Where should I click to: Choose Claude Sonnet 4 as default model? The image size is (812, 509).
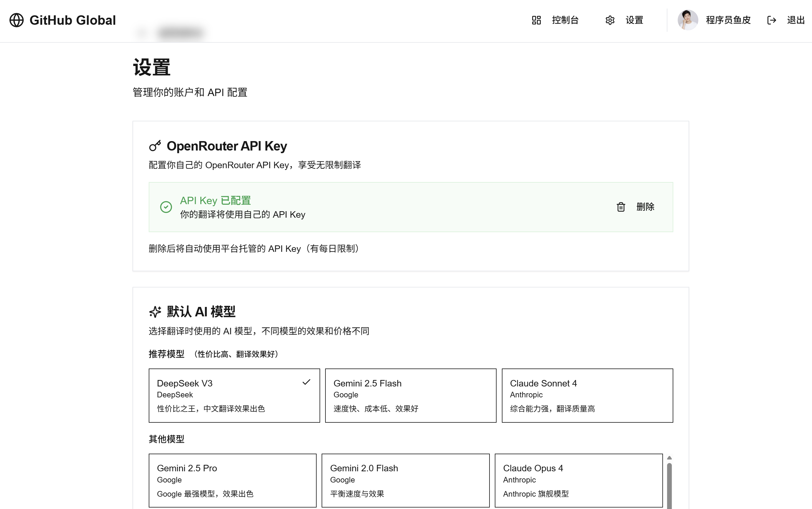tap(587, 395)
